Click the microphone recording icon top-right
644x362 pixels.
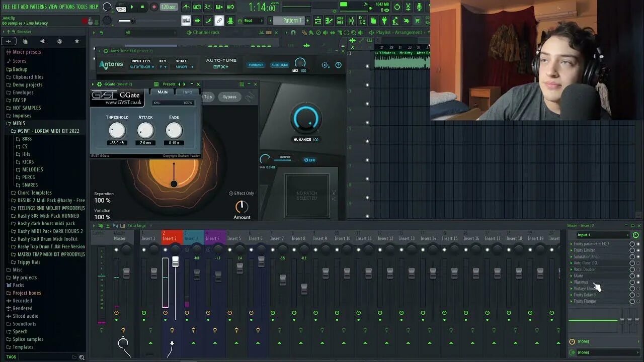419,7
